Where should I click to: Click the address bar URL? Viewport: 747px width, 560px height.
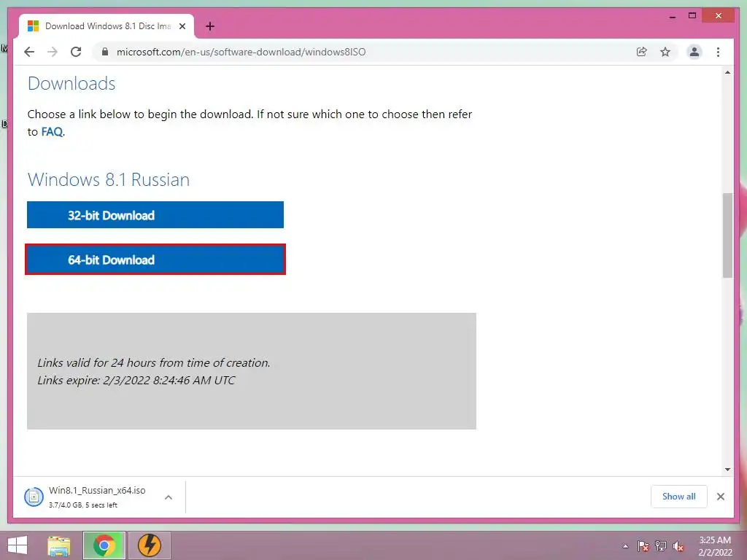[x=241, y=52]
